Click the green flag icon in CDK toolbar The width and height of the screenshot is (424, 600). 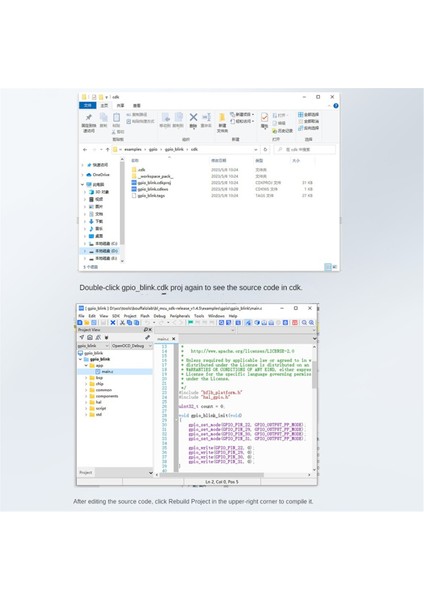point(190,323)
